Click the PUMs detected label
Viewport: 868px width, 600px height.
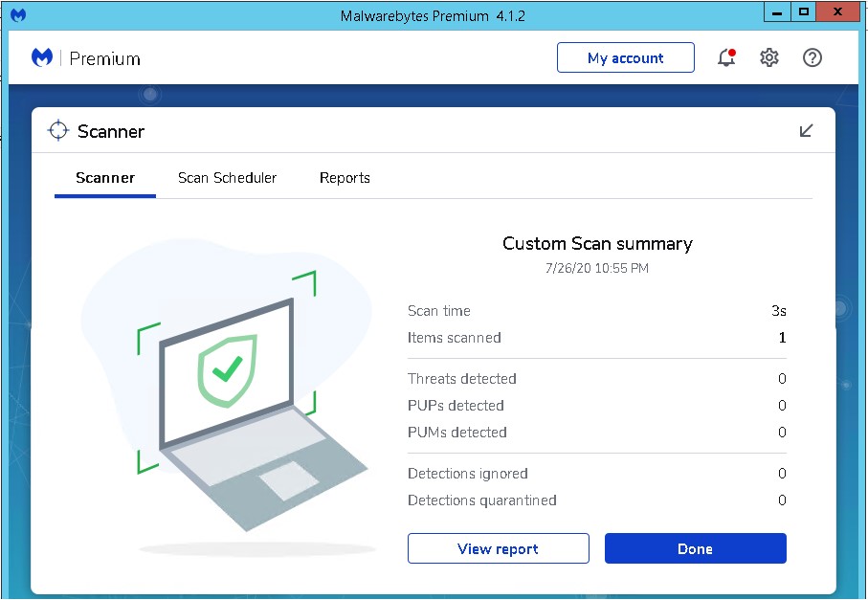(x=457, y=433)
